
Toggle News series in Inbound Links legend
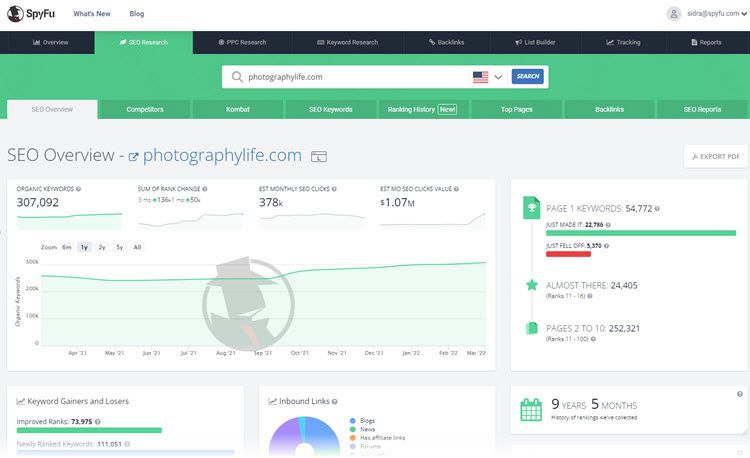(363, 429)
